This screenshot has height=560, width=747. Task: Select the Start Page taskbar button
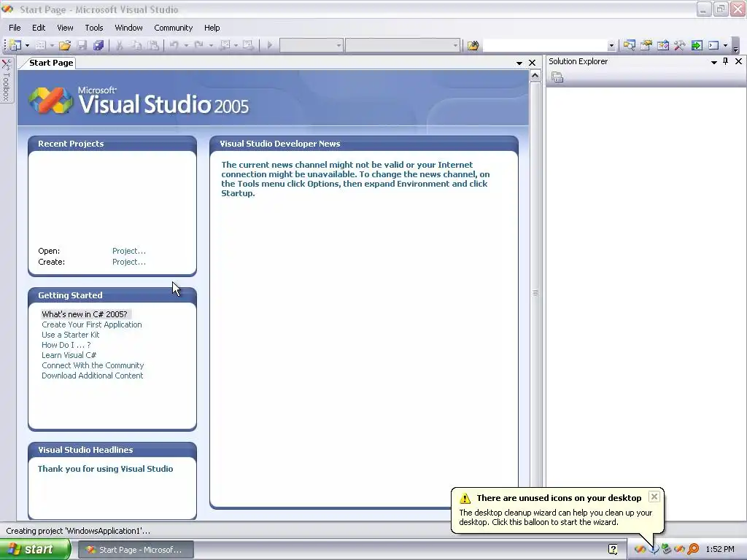click(136, 550)
